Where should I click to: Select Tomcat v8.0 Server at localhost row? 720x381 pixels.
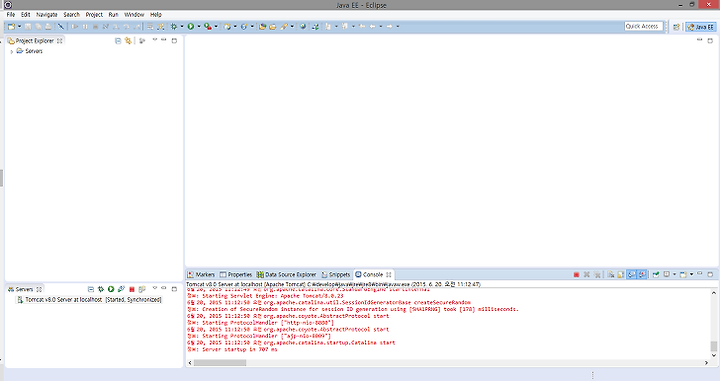89,299
